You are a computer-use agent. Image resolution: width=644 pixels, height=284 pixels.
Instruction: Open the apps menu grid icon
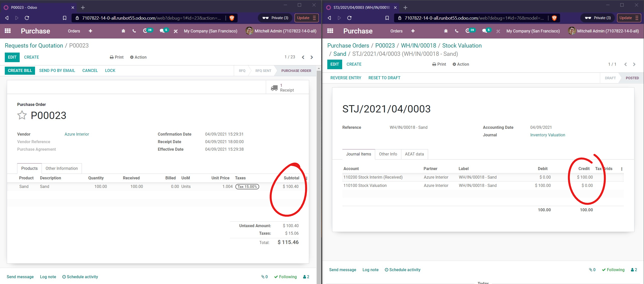7,31
